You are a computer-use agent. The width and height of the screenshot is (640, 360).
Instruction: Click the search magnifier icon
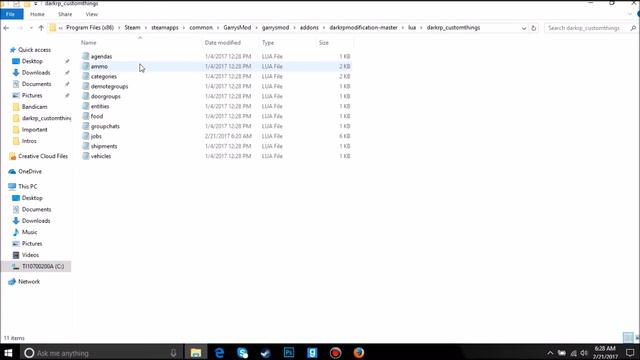[633, 28]
